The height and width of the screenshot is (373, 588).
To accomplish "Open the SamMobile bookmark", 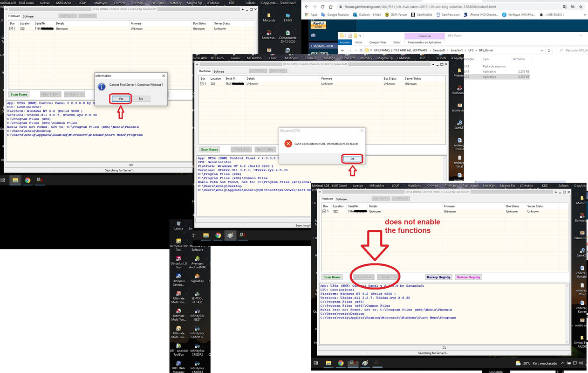I will tap(422, 14).
